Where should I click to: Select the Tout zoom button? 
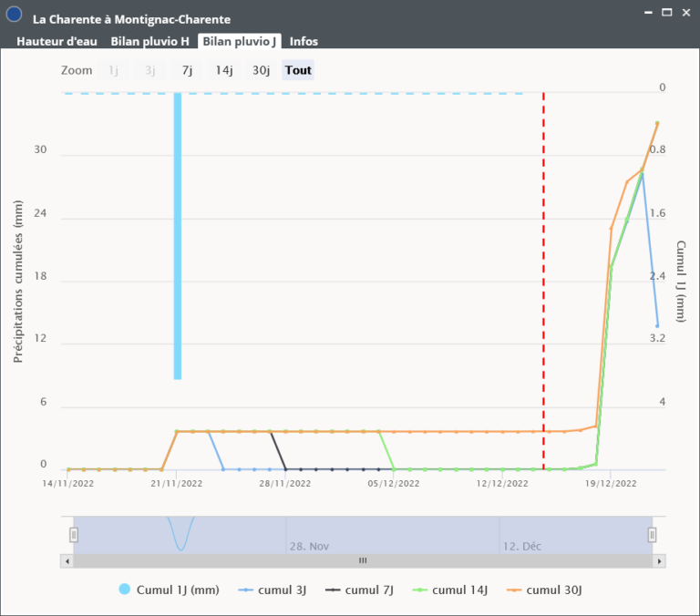(x=298, y=70)
